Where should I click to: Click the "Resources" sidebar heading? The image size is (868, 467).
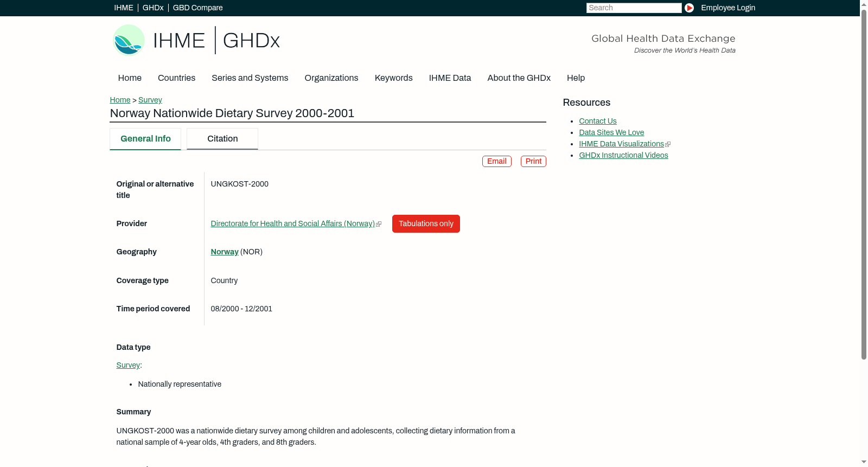[x=586, y=103]
